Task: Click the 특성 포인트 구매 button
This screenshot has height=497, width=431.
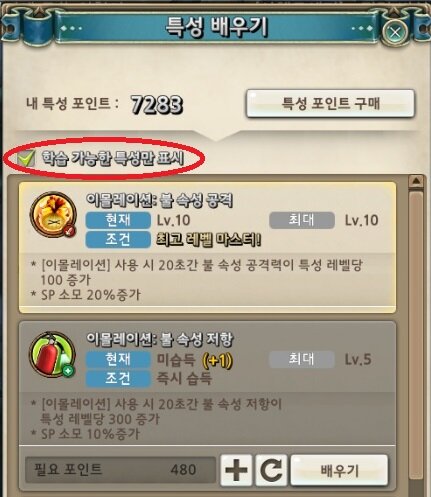Action: [330, 104]
